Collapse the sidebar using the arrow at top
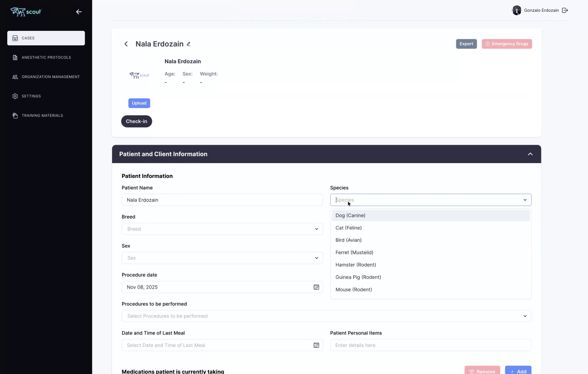This screenshot has height=374, width=588. (x=79, y=12)
